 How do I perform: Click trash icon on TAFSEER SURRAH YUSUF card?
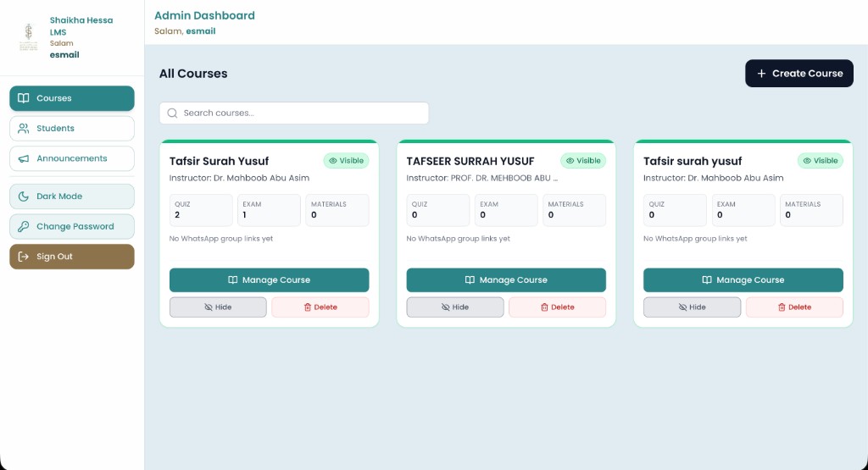click(x=544, y=307)
